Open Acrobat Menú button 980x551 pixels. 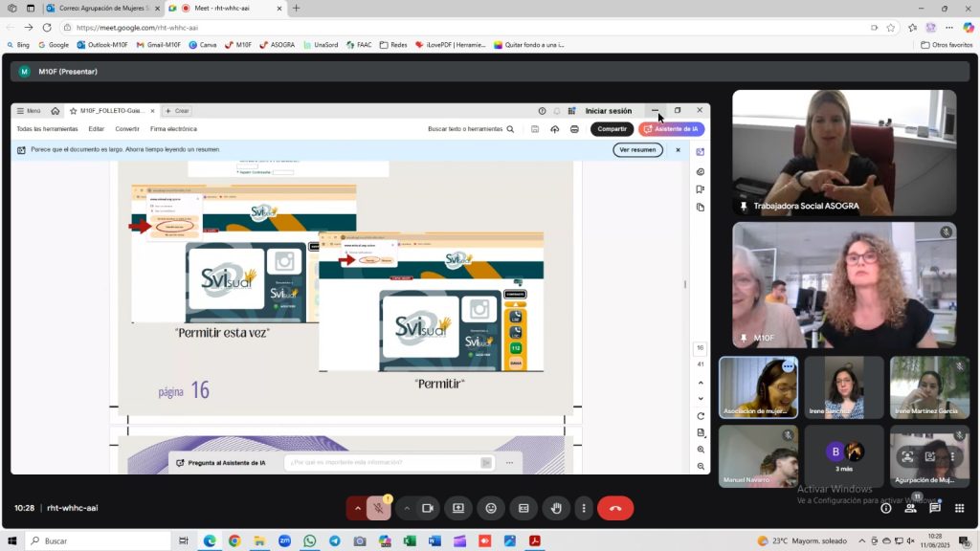[x=29, y=111]
